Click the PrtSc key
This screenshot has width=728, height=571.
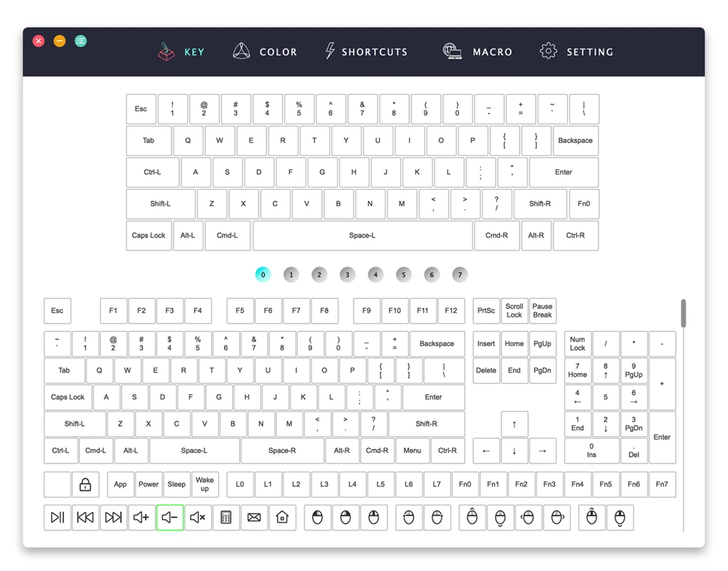coord(486,311)
